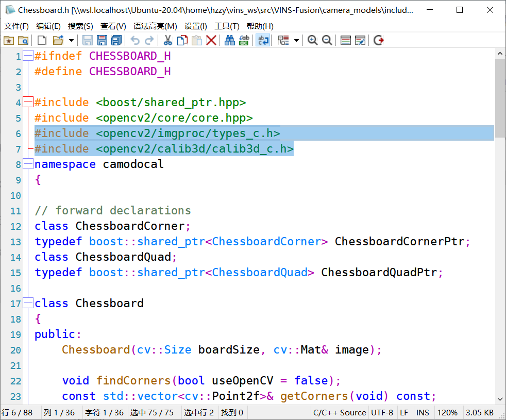Image resolution: width=506 pixels, height=420 pixels.
Task: Click the Replace icon beside binoculars
Action: pos(244,40)
